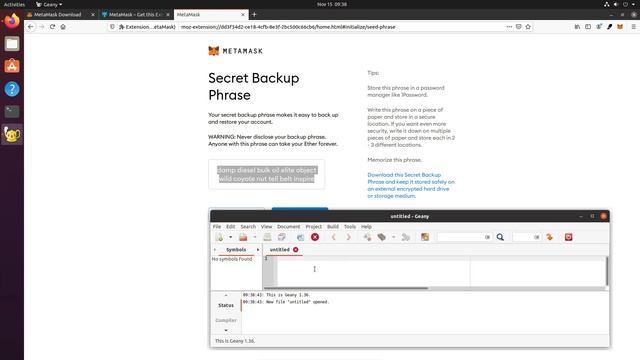
Task: Click the horizontal scrollbar in Geany editor
Action: 347,288
